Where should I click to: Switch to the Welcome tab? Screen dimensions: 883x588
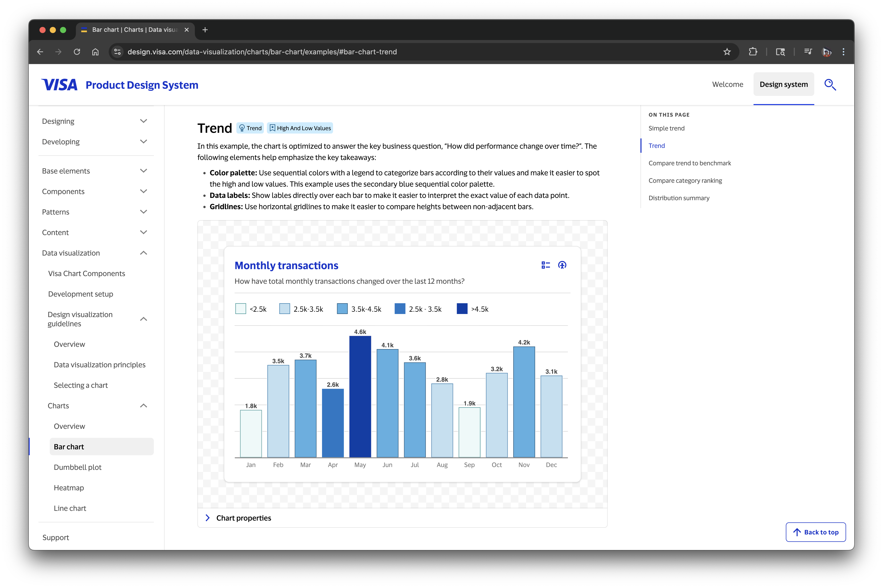pos(727,84)
